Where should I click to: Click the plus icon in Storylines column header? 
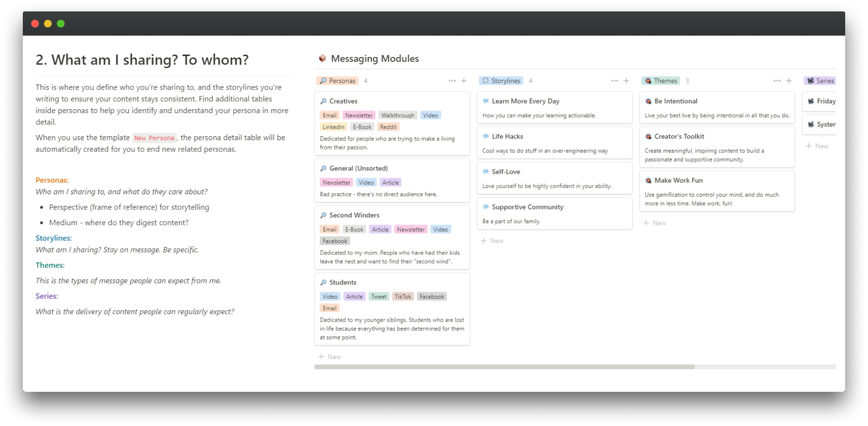pyautogui.click(x=626, y=81)
